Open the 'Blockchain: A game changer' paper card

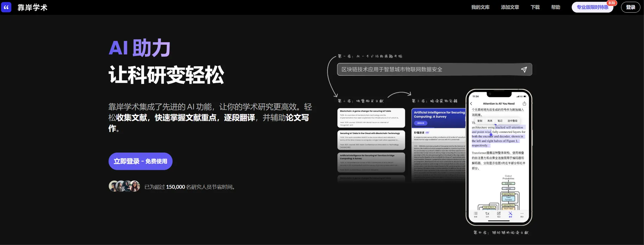pos(371,118)
